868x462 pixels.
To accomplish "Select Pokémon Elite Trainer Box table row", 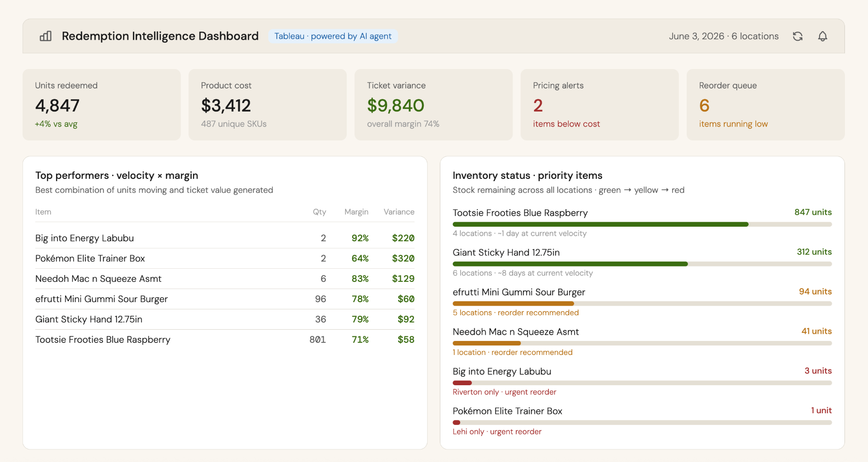I will click(x=225, y=258).
